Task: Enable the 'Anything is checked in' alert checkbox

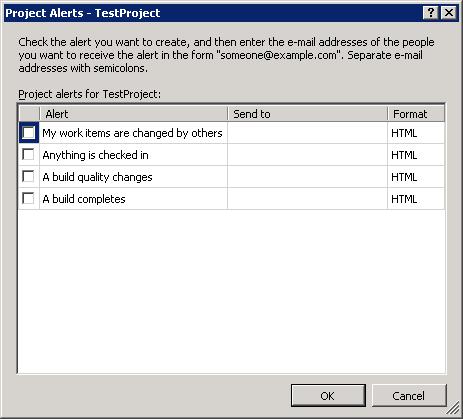Action: click(x=28, y=155)
